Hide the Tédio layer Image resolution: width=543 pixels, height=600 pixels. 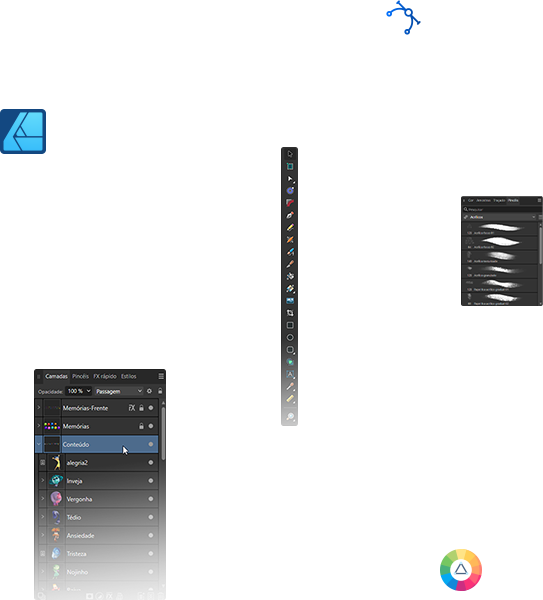point(151,517)
